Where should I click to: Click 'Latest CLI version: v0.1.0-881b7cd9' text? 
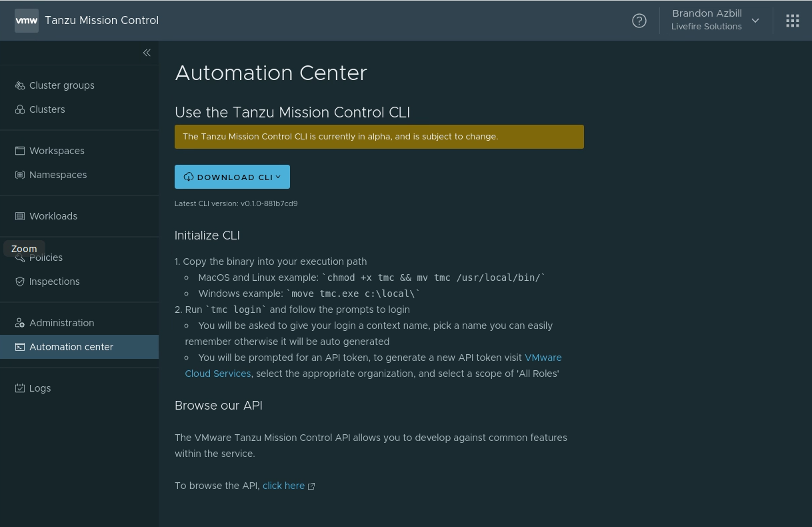[236, 203]
